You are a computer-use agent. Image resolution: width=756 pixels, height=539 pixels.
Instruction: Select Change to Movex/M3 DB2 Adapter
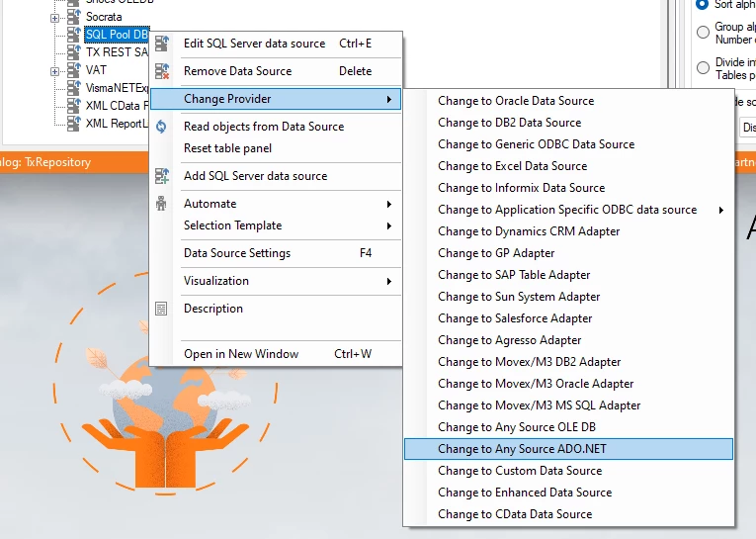tap(568, 362)
